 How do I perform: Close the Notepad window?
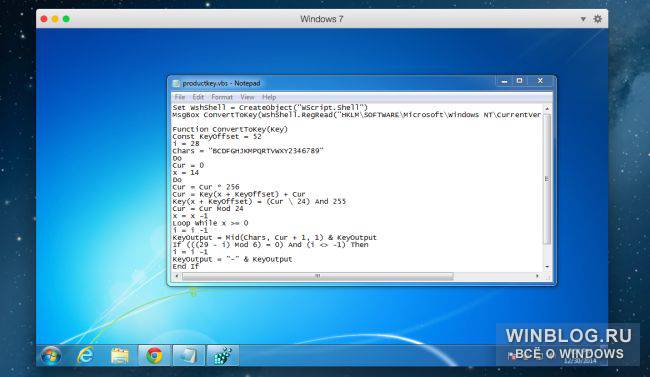540,81
